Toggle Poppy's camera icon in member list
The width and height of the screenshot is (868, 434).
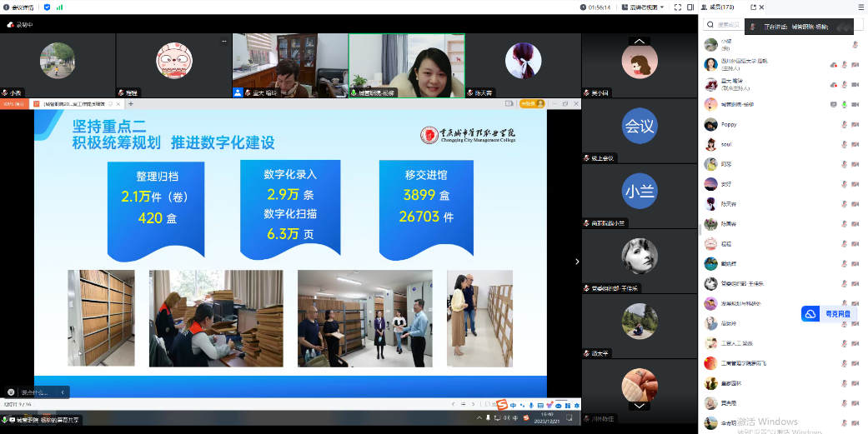[x=855, y=124]
